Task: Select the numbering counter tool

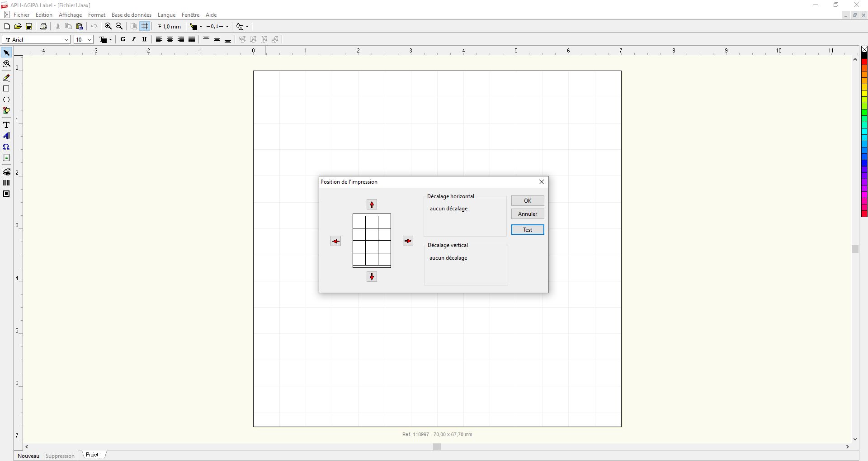Action: pos(6,157)
